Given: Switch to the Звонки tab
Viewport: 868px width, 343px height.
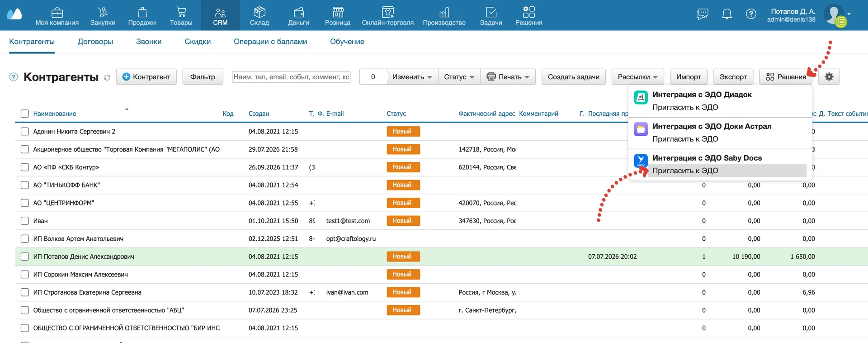Looking at the screenshot, I should tap(149, 42).
